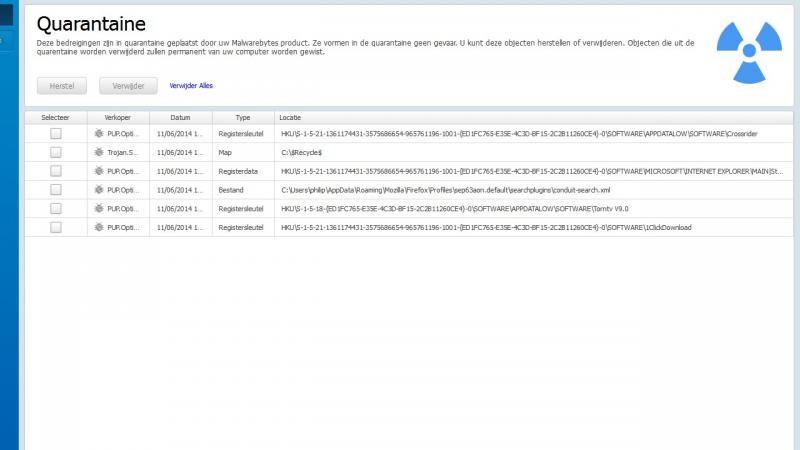800x450 pixels.
Task: Click the Herstel button
Action: tap(62, 86)
